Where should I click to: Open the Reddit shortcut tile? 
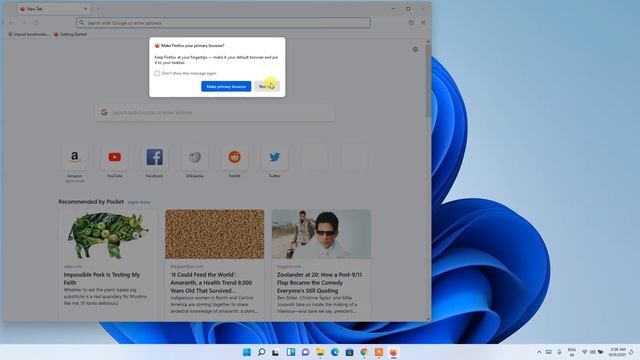(235, 157)
